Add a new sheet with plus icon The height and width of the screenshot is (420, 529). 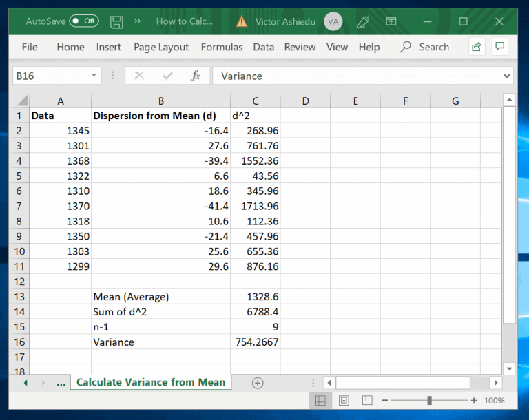click(258, 383)
